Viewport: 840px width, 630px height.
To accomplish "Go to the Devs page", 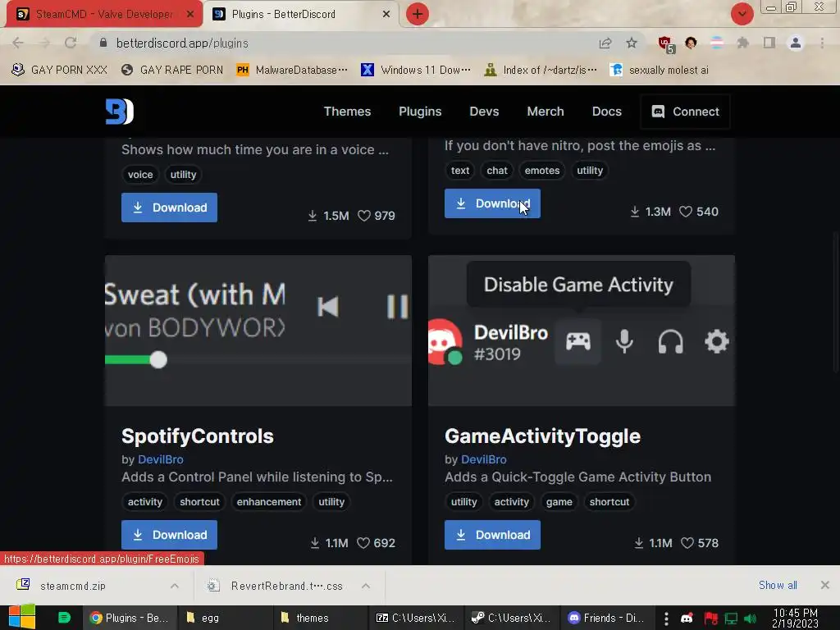I will tap(484, 112).
